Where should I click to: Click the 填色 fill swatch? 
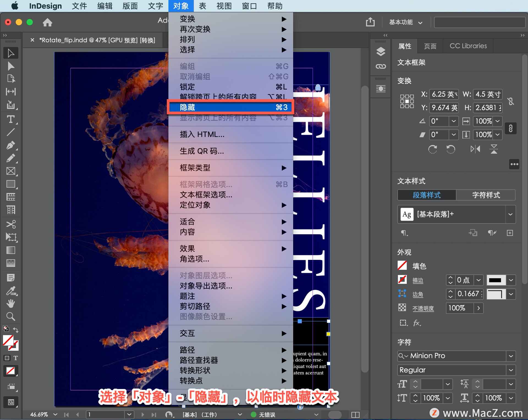coord(402,265)
